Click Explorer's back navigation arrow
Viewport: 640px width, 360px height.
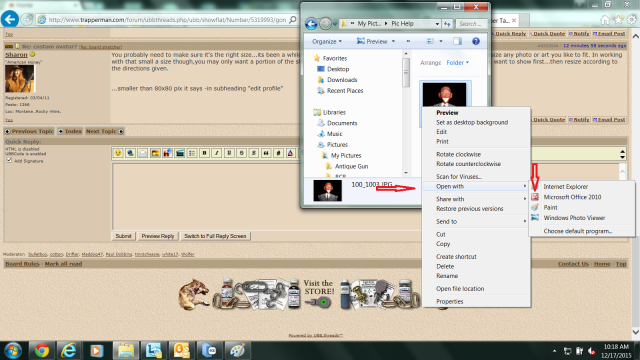point(311,24)
